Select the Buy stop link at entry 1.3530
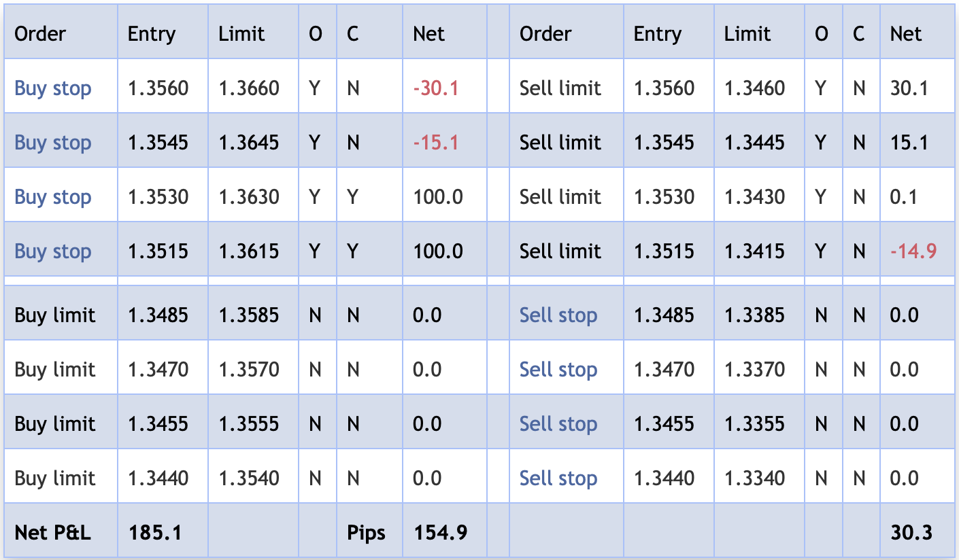The height and width of the screenshot is (560, 959). pyautogui.click(x=53, y=197)
